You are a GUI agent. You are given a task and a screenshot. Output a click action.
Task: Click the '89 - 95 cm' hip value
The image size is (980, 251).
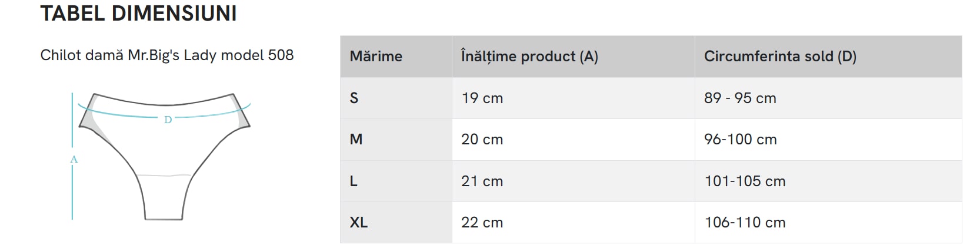pyautogui.click(x=740, y=98)
